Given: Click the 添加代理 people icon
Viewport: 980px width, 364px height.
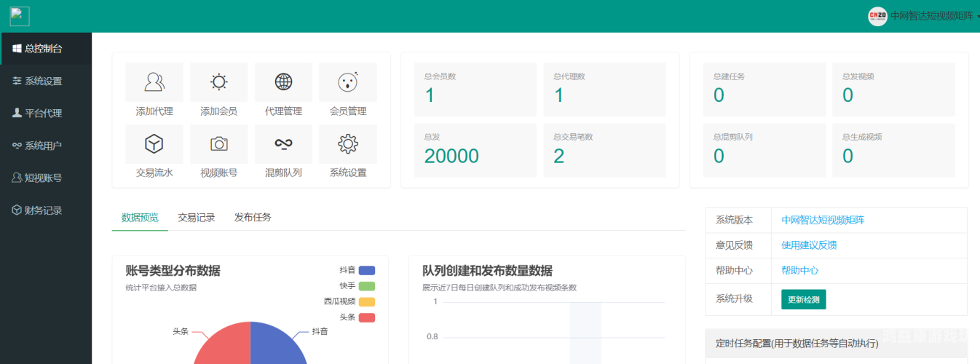Looking at the screenshot, I should tap(154, 82).
